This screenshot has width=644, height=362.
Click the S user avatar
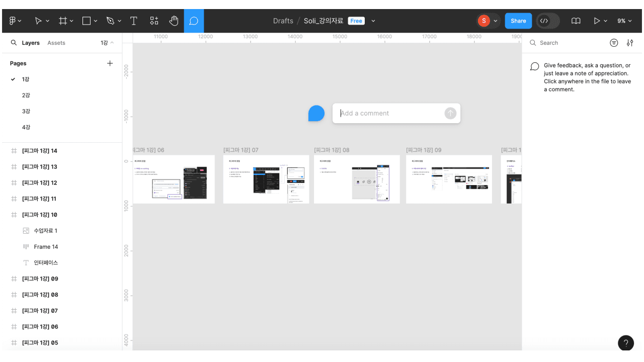[x=484, y=21]
